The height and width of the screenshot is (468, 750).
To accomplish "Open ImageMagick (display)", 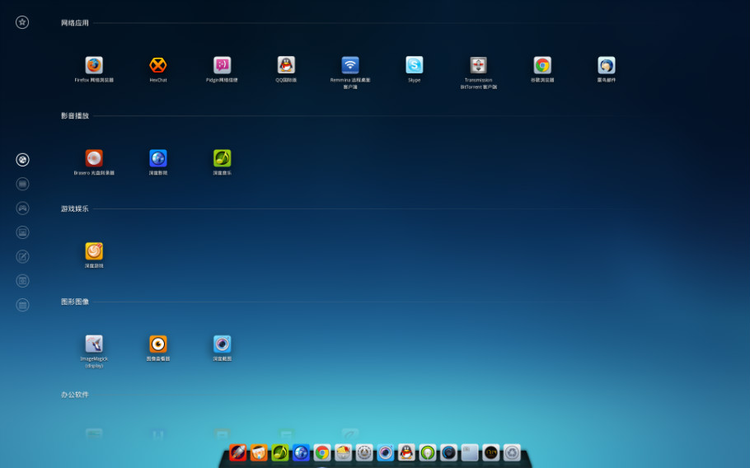I will [94, 344].
